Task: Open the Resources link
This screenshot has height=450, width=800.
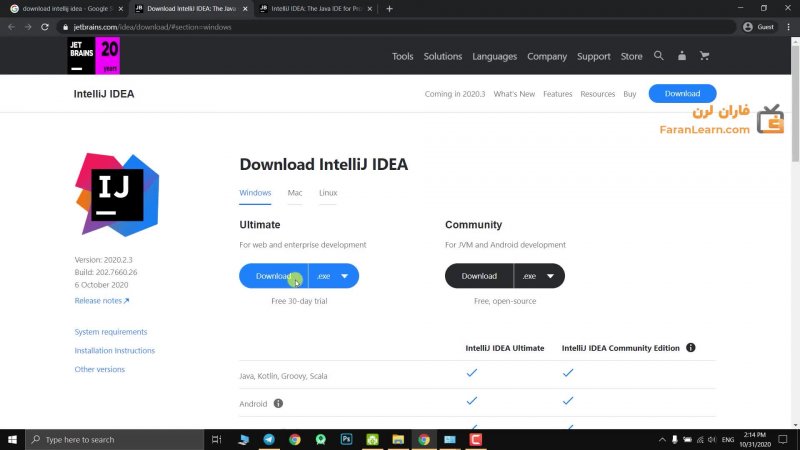Action: pos(597,94)
